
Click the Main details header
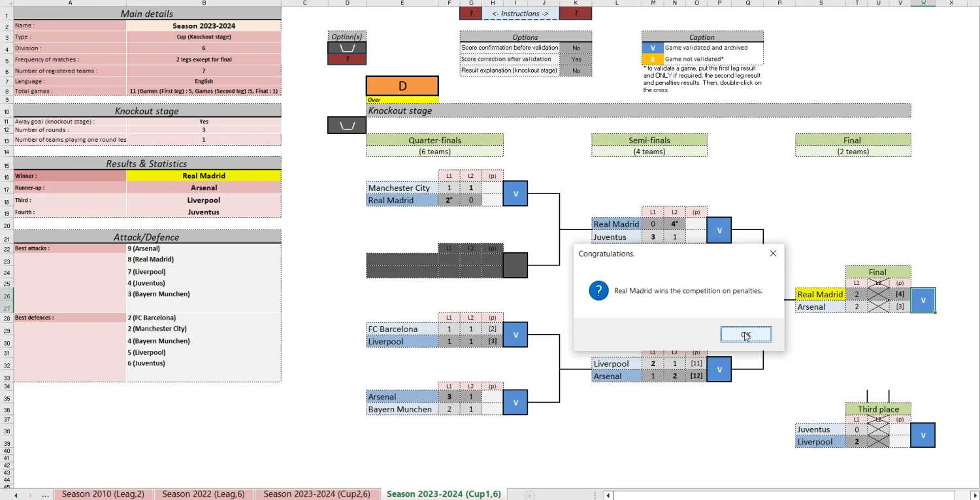[147, 14]
